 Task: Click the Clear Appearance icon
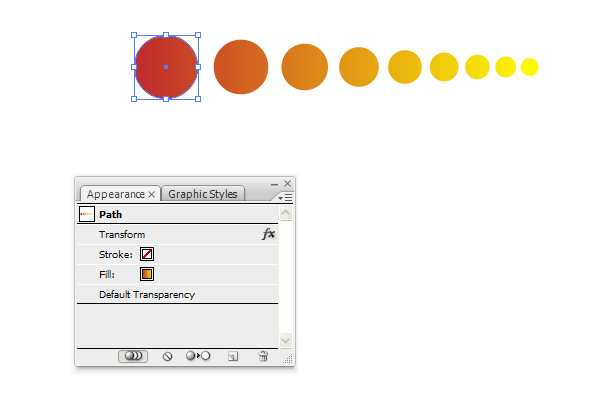click(167, 356)
